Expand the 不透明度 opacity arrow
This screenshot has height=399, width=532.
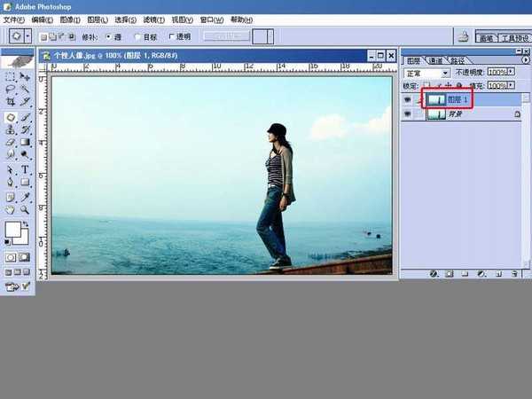coord(511,72)
